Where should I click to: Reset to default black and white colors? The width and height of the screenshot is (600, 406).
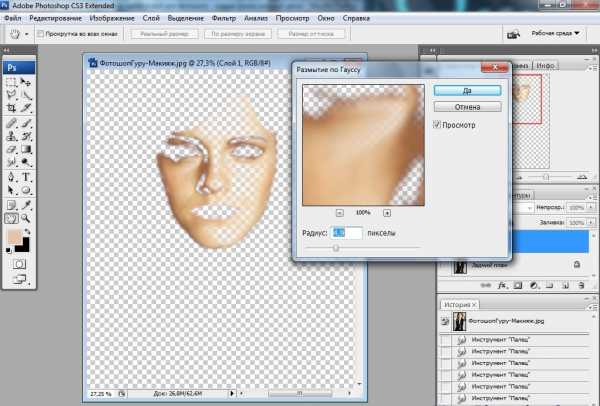tap(8, 250)
